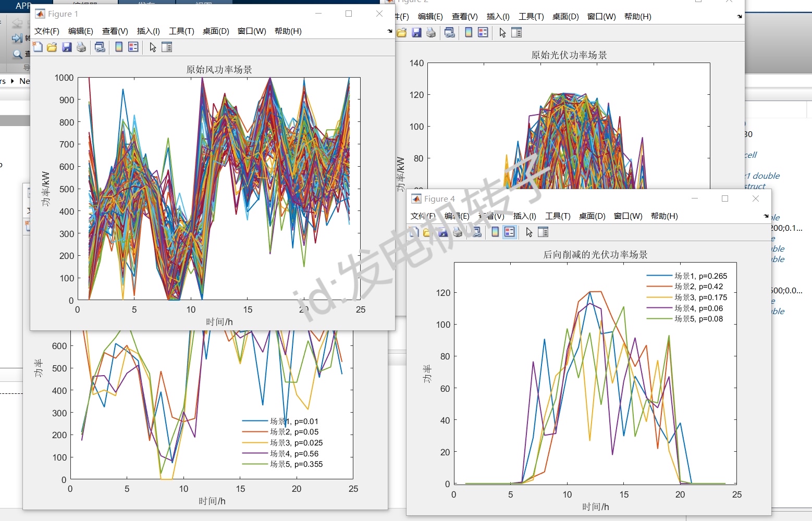Toggle legend icon in Figure 2 toolbar
The height and width of the screenshot is (521, 812).
pos(483,33)
